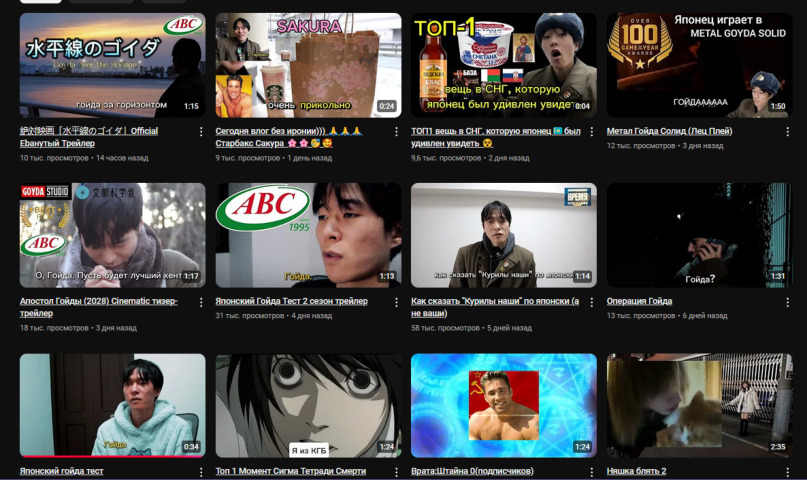Image resolution: width=807 pixels, height=480 pixels.
Task: Open title Апостол Гойды (2028) Cinematic тизер
Action: point(99,307)
